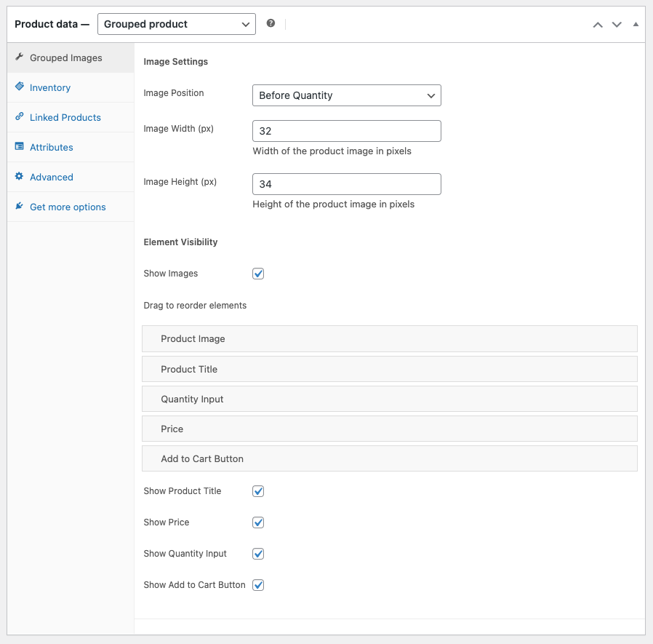Screen dimensions: 653x644
Task: Switch to the Inventory tab
Action: (50, 87)
